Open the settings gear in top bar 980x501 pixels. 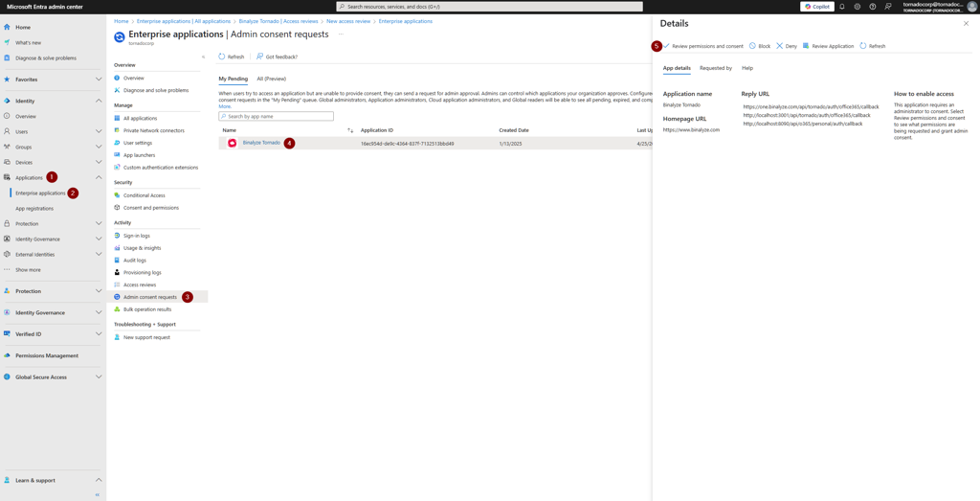857,7
